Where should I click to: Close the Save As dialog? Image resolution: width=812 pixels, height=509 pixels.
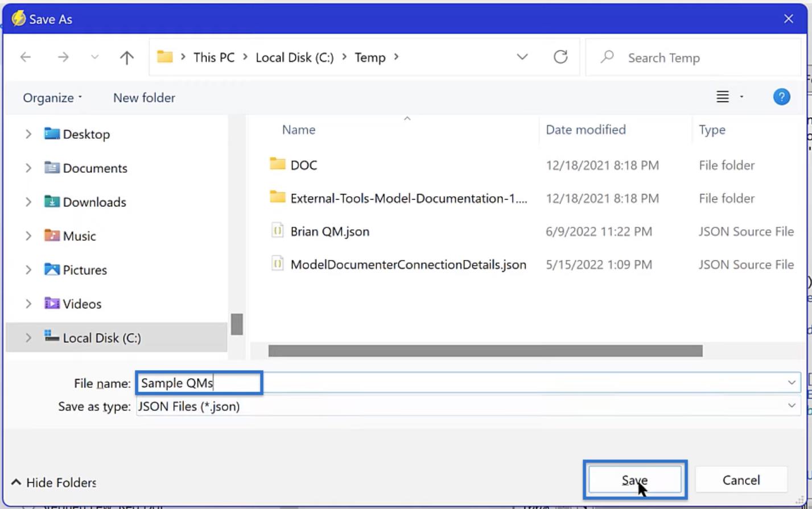tap(789, 19)
